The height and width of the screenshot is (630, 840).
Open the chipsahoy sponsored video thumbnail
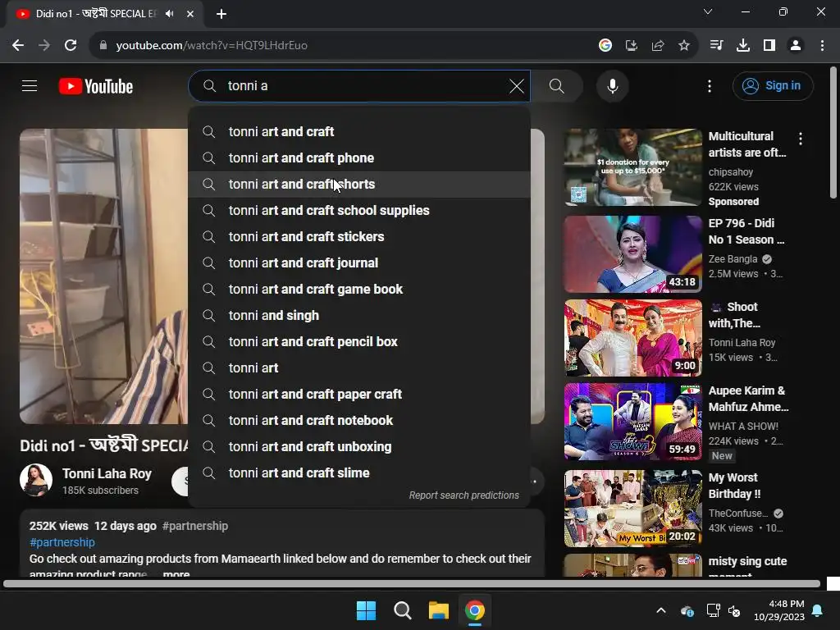pyautogui.click(x=633, y=167)
